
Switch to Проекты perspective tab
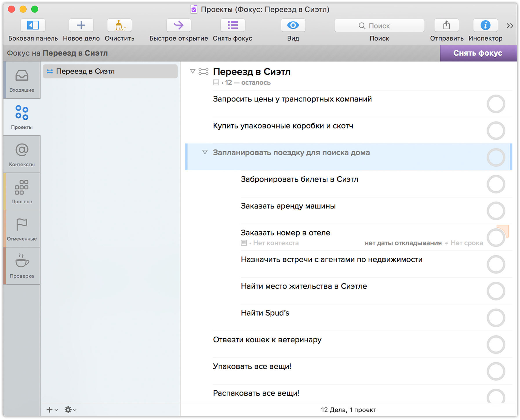(22, 117)
